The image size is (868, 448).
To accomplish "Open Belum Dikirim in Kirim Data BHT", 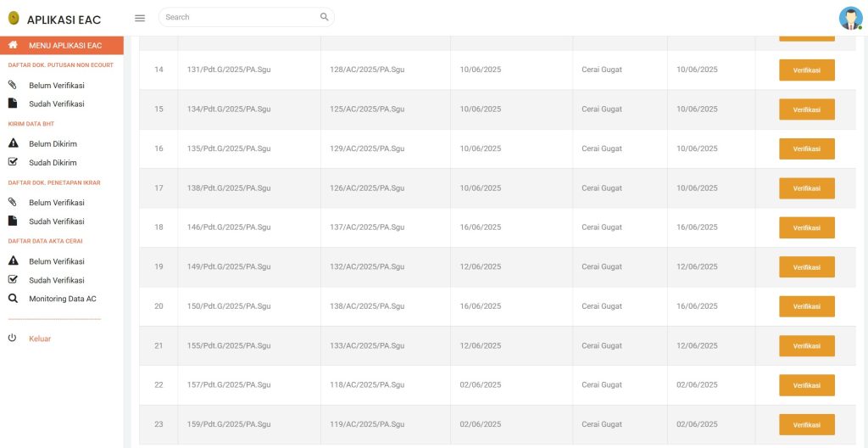I will coord(53,143).
